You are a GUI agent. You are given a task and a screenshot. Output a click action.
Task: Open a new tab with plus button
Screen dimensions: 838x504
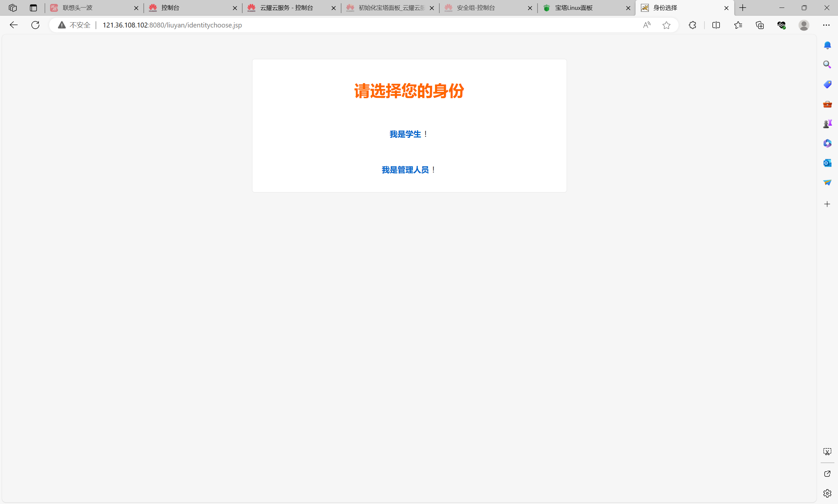[x=742, y=8]
